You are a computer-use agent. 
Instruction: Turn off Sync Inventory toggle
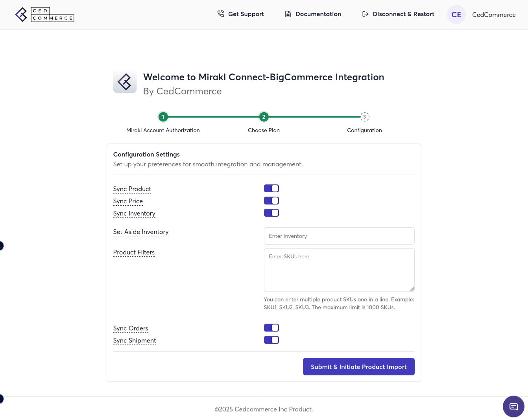[271, 213]
